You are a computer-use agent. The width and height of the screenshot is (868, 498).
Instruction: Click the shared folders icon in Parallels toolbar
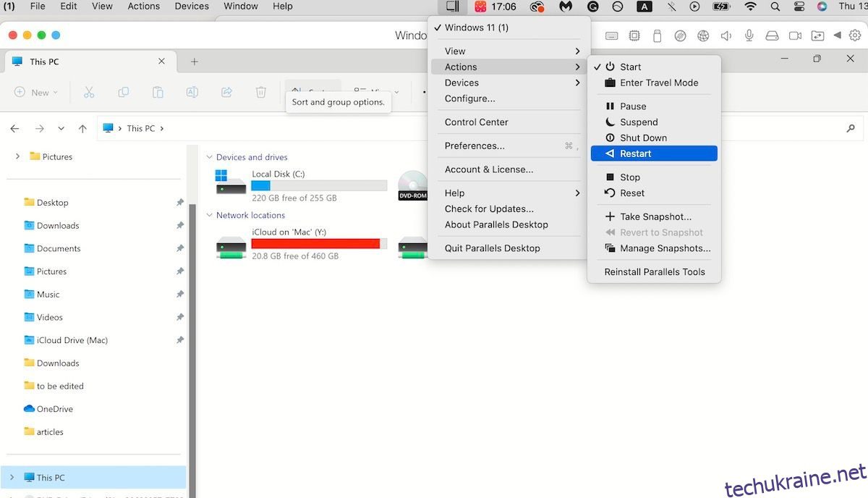817,35
